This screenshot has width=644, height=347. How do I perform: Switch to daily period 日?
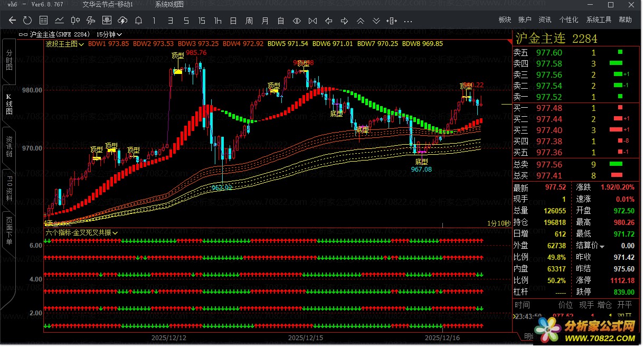coord(233,21)
